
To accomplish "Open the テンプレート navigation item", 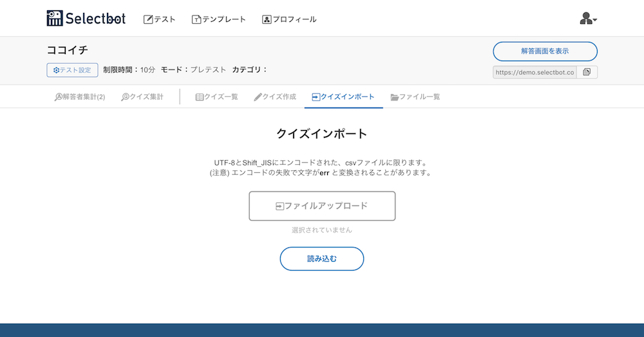I will click(218, 19).
